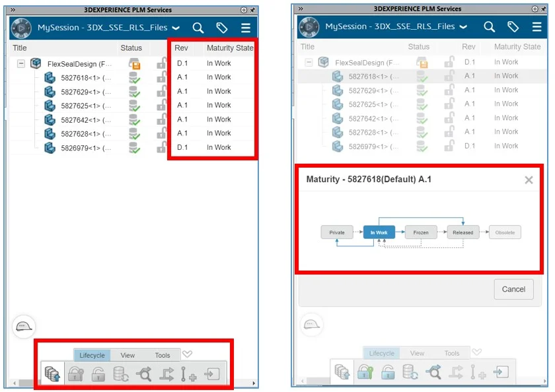Open session dropdown in right panel
This screenshot has height=392, width=555.
click(x=463, y=27)
